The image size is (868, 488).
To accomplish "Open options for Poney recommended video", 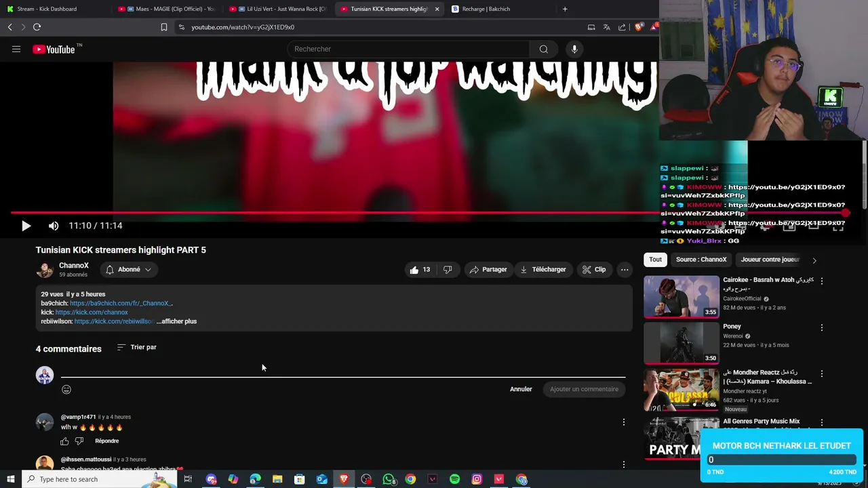I will point(822,327).
